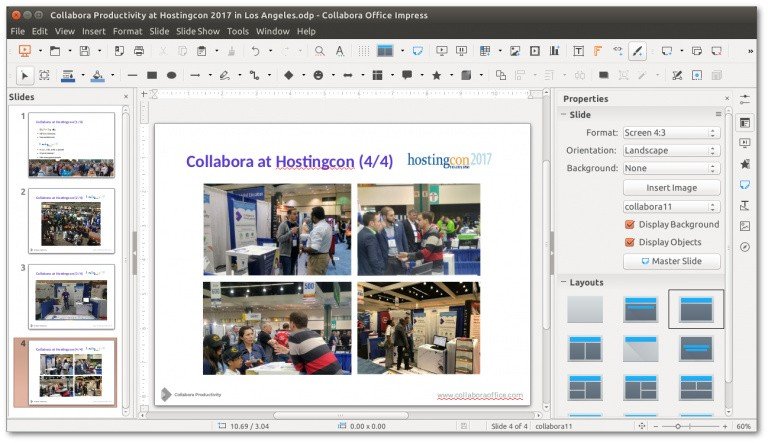
Task: Open the Format menu
Action: point(127,31)
